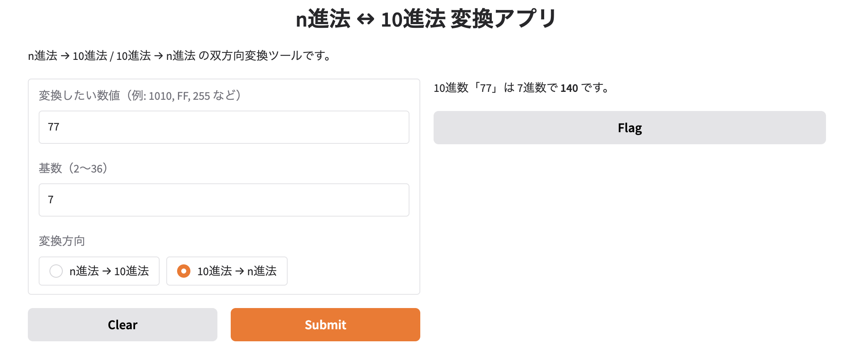Click the app title n進法 ↔ 10進法 変換アプリ
The image size is (868, 360).
(425, 18)
